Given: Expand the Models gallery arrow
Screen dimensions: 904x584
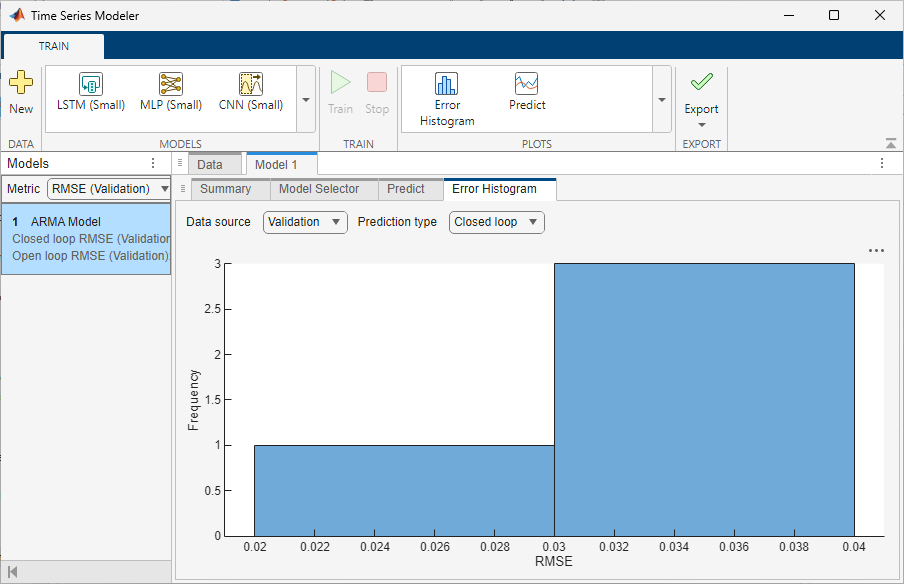Looking at the screenshot, I should [x=306, y=100].
